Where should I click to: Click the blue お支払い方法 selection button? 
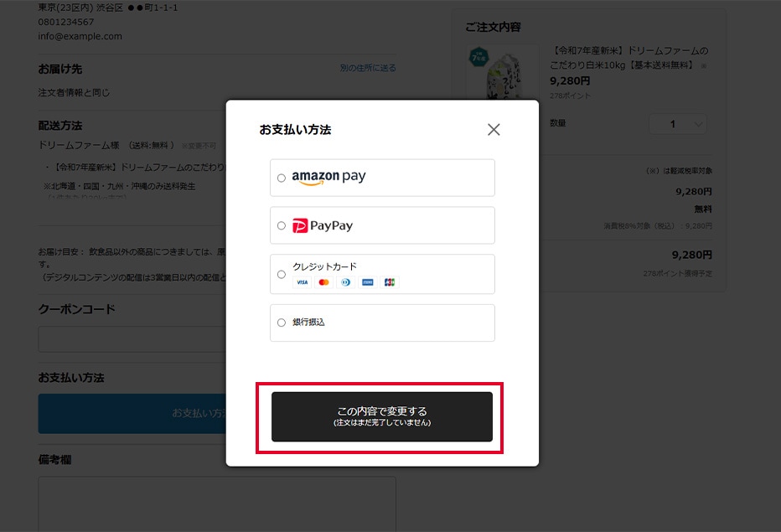coord(132,413)
